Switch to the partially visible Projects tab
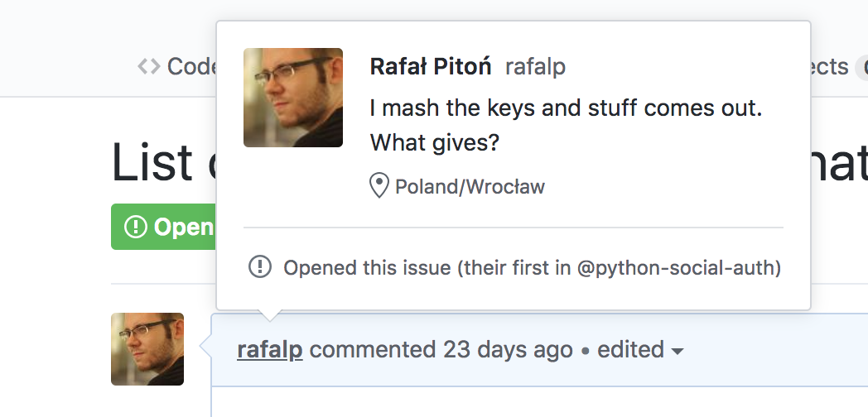Image resolution: width=868 pixels, height=417 pixels. (x=830, y=67)
